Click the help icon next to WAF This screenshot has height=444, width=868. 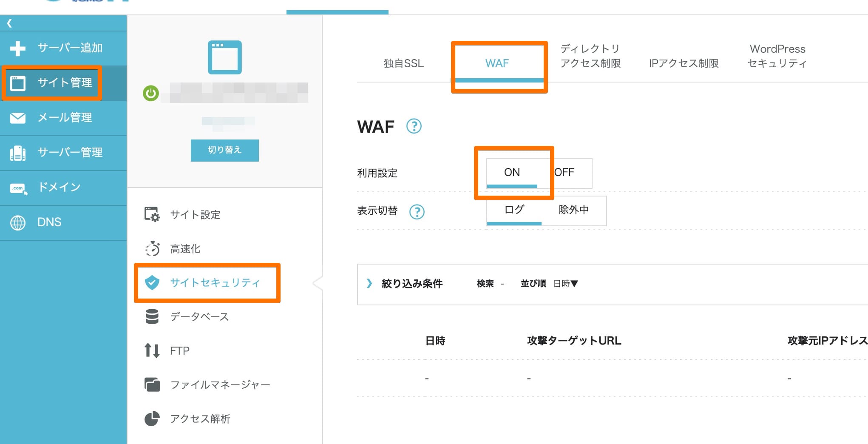[x=413, y=126]
